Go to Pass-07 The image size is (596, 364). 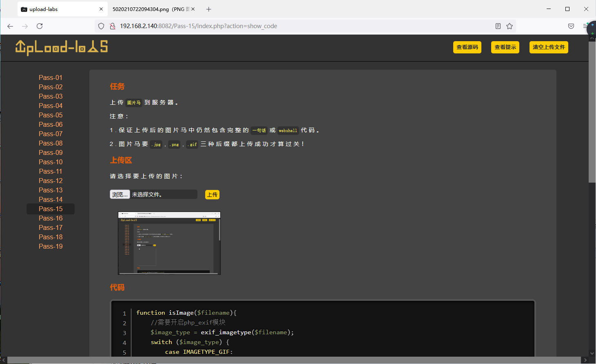tap(51, 134)
